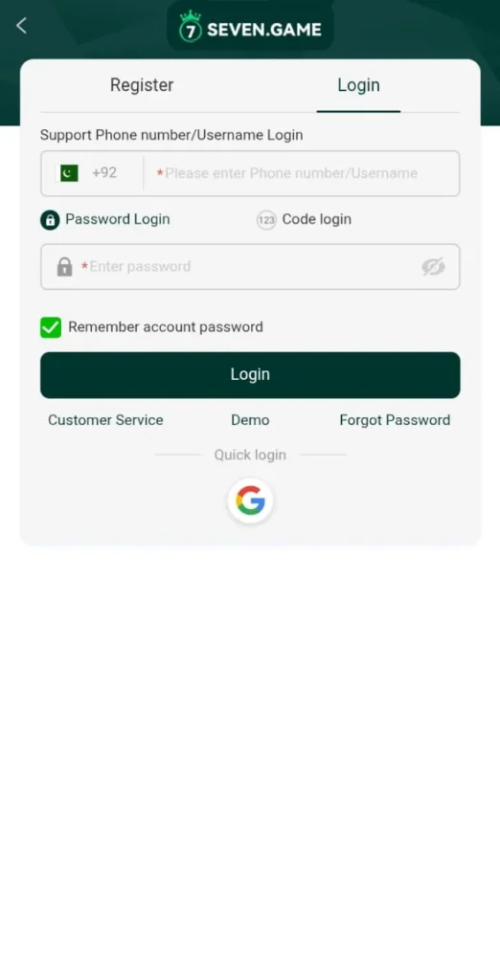Click the Password Login lock icon

coord(50,220)
